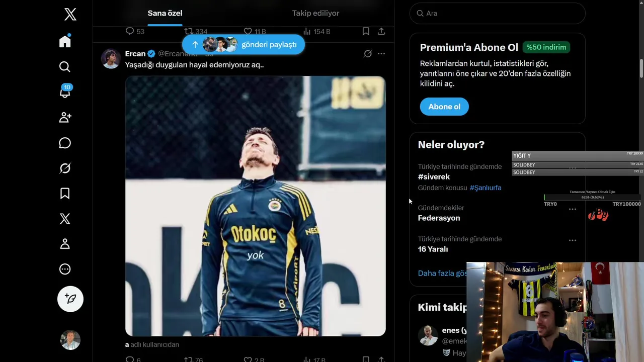Open Messages chat bubble sidebar icon
Viewport: 644px width, 362px height.
pyautogui.click(x=65, y=143)
